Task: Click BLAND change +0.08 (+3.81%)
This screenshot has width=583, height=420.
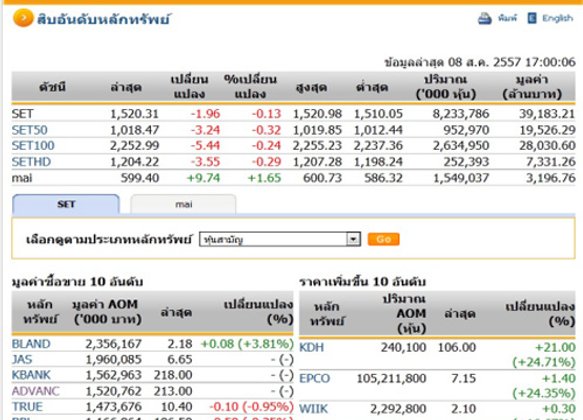Action: [x=247, y=344]
